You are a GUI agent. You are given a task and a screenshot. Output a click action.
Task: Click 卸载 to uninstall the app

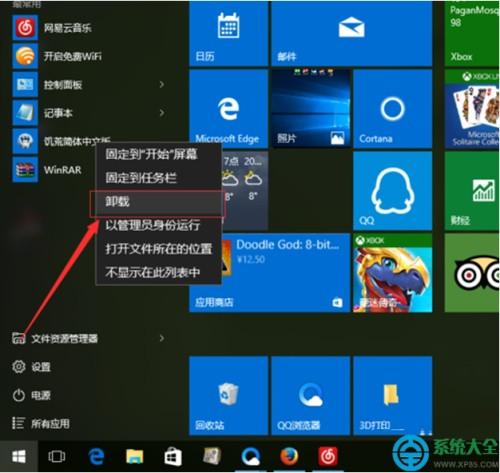[x=159, y=201]
